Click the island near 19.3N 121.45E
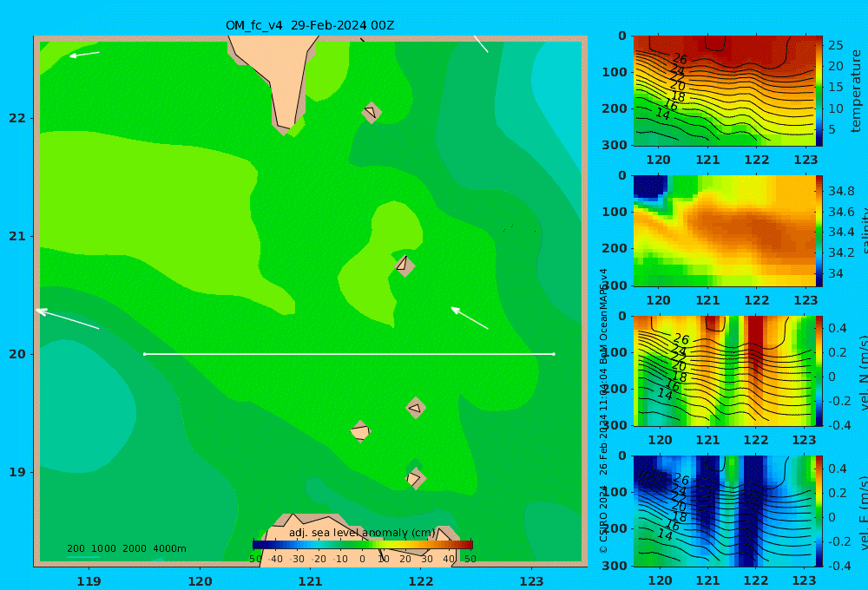868x590 pixels. (360, 431)
